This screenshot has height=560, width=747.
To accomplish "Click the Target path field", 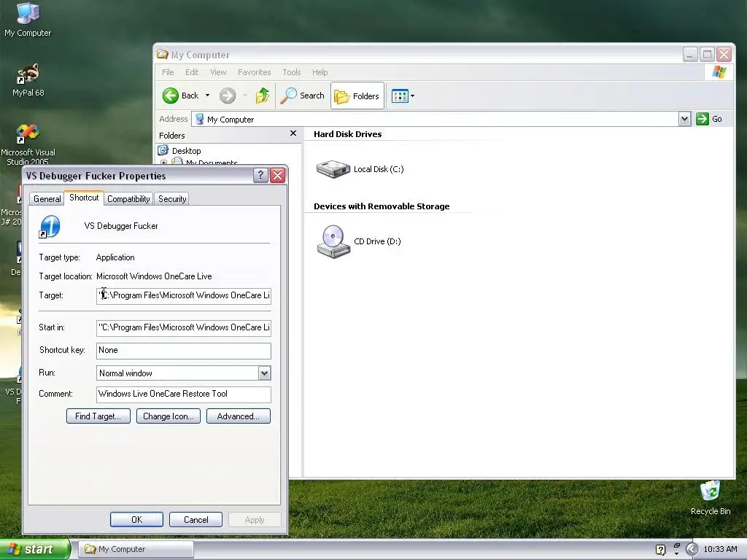I will pyautogui.click(x=183, y=295).
